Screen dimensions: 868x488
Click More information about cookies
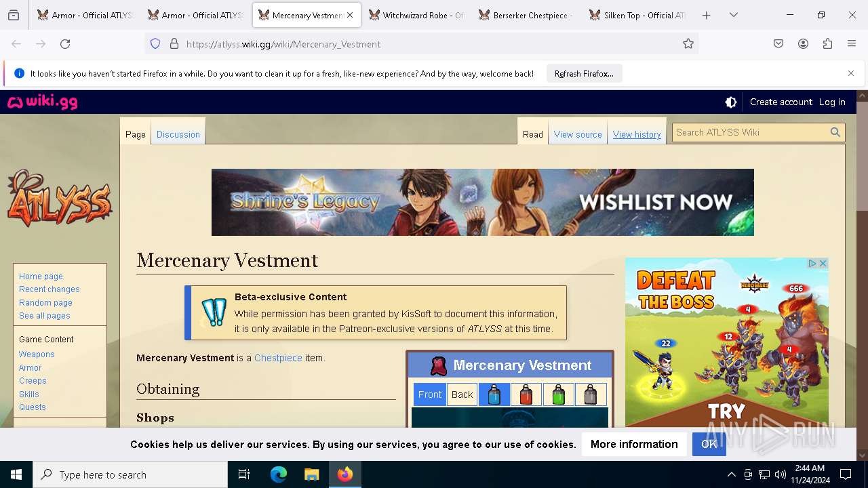[x=634, y=444]
